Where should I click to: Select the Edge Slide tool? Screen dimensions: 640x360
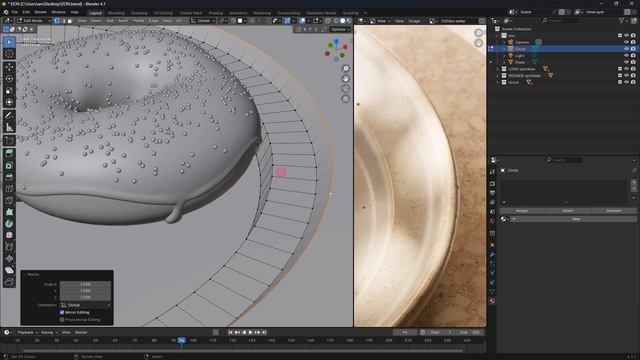[x=9, y=247]
